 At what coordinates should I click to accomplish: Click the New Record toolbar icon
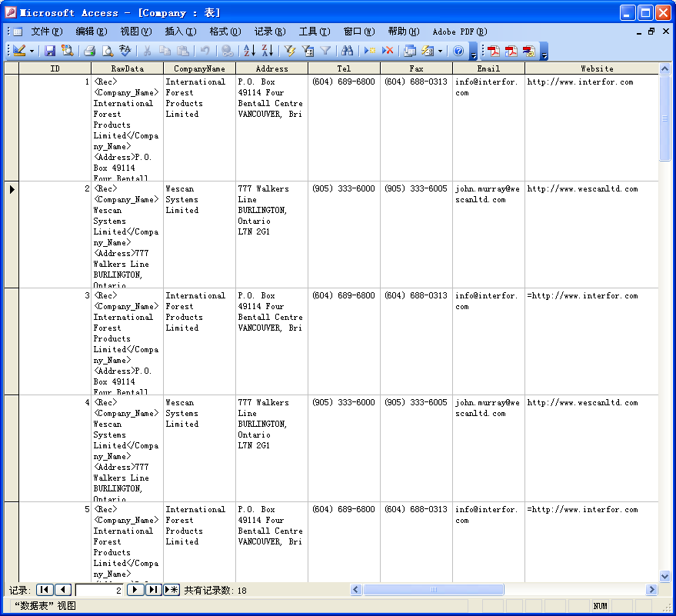[370, 51]
